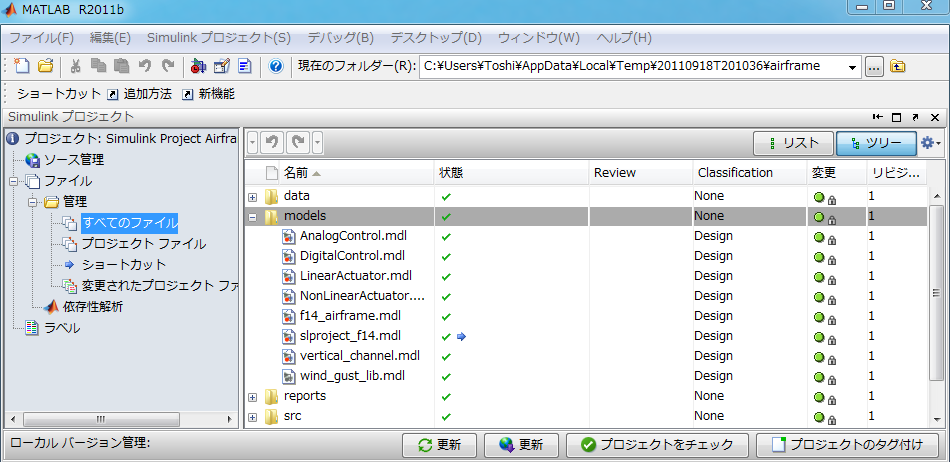Open the redo history dropdown arrow
Viewport: 950px width, 462px height.
pyautogui.click(x=317, y=144)
